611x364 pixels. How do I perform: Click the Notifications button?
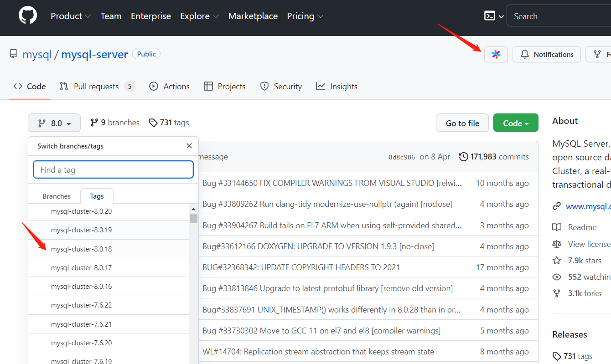(x=547, y=55)
